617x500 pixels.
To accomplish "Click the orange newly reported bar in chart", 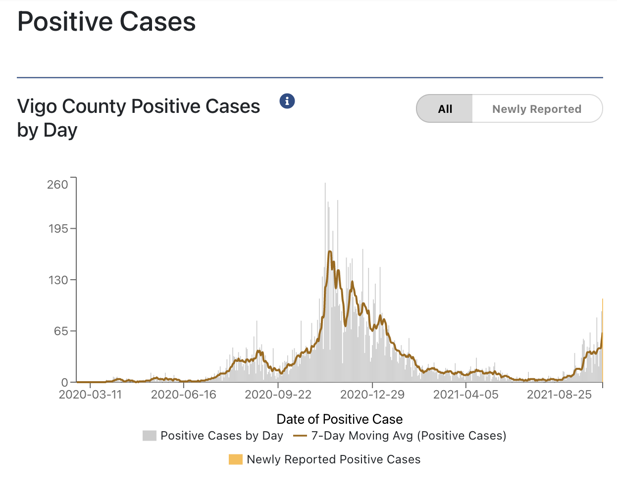I will (602, 340).
